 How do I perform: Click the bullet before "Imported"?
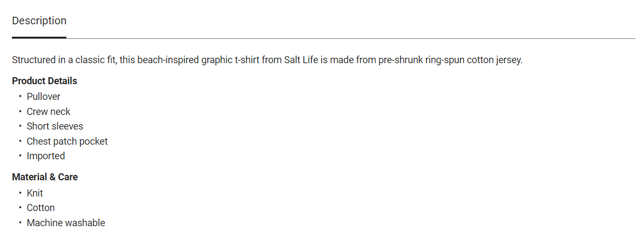[20, 156]
